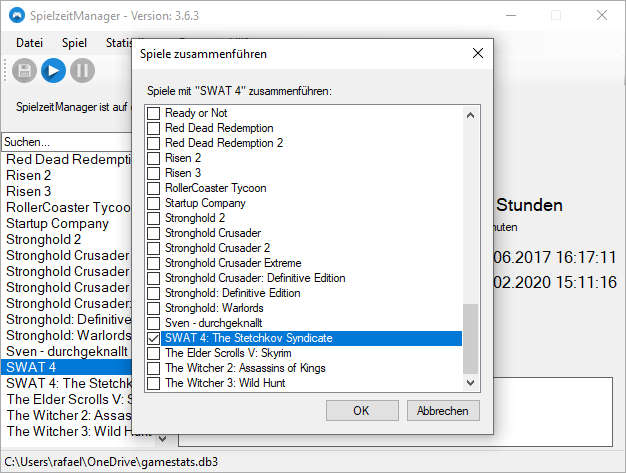The width and height of the screenshot is (626, 473).
Task: Close the Spiele zusammenführen dialog
Action: pyautogui.click(x=480, y=53)
